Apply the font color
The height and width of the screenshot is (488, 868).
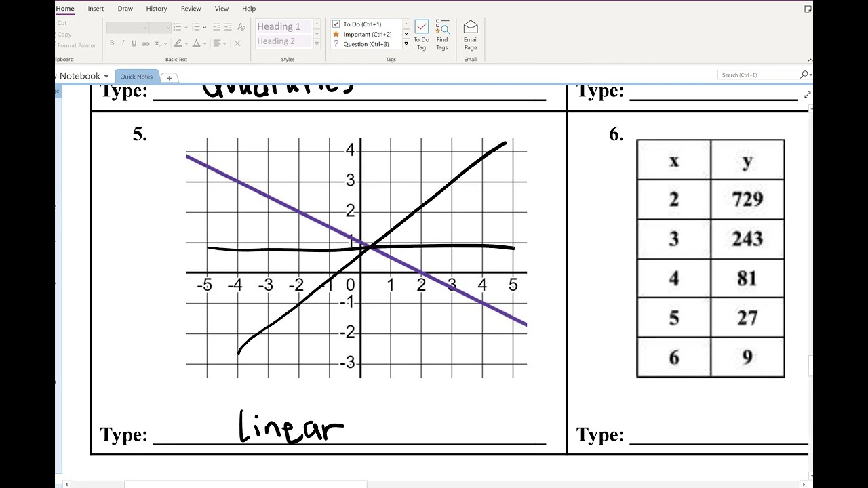(x=196, y=43)
